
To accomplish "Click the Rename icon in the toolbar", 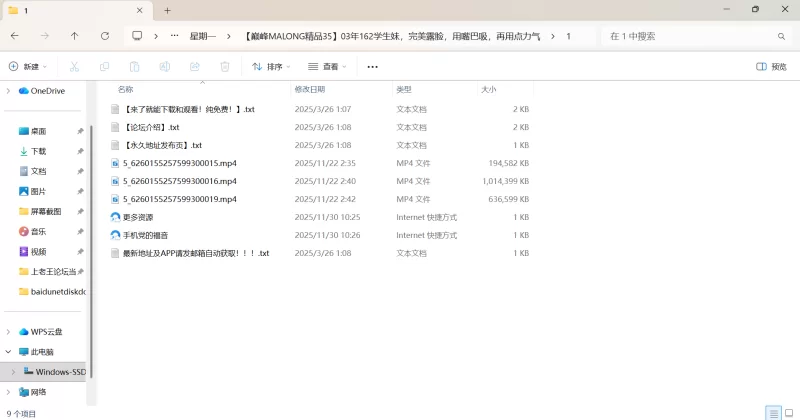I will coord(164,66).
